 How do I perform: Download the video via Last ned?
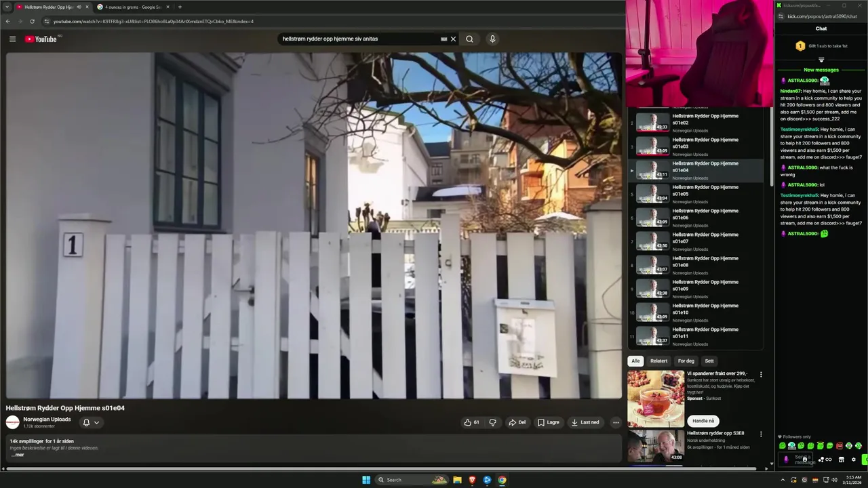[x=586, y=422]
